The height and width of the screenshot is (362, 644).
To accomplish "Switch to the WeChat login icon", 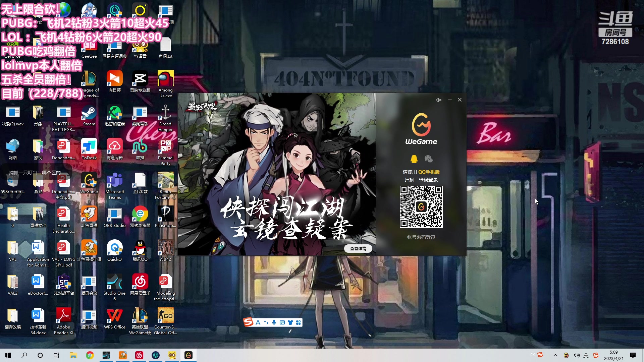I will tap(428, 159).
